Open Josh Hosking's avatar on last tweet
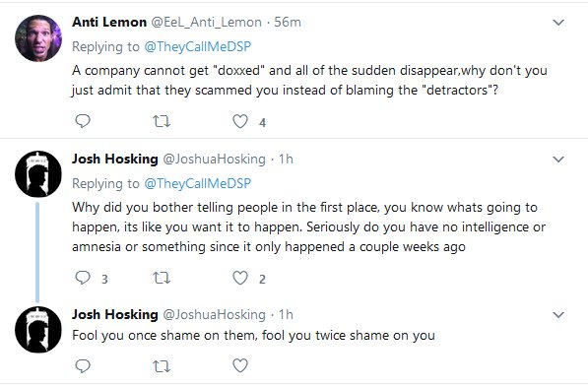Screen dimensions: 588x387 pyautogui.click(x=38, y=330)
